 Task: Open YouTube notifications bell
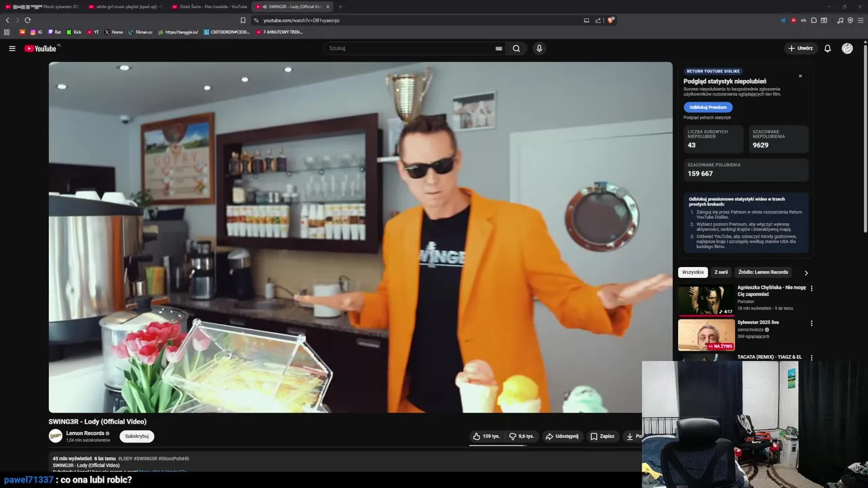click(827, 49)
